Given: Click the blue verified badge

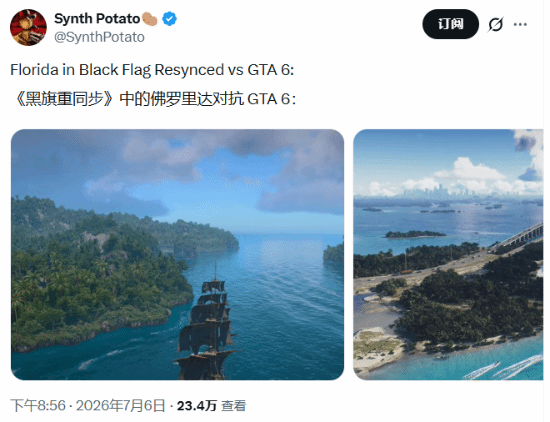Looking at the screenshot, I should click(169, 19).
